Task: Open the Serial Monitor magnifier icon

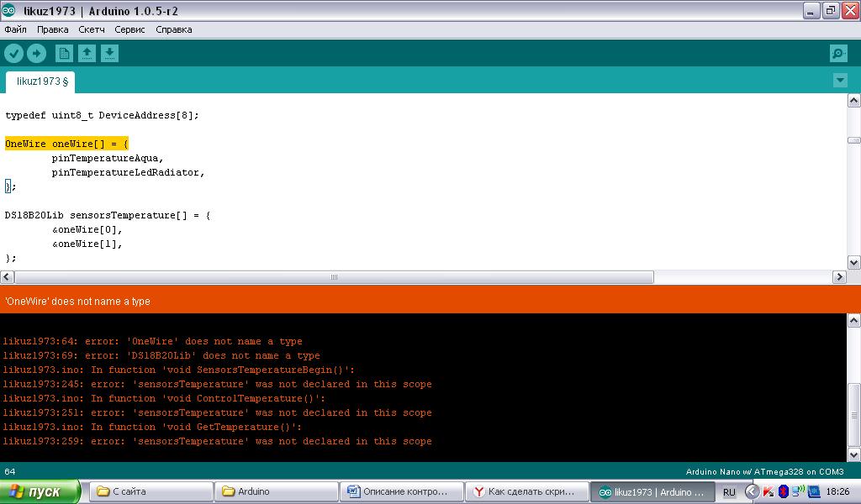Action: [x=837, y=54]
